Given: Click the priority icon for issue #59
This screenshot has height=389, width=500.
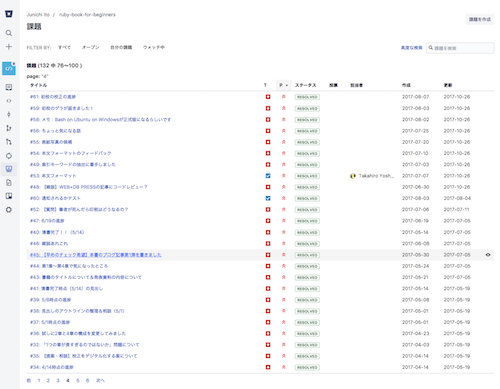Looking at the screenshot, I should 284,108.
